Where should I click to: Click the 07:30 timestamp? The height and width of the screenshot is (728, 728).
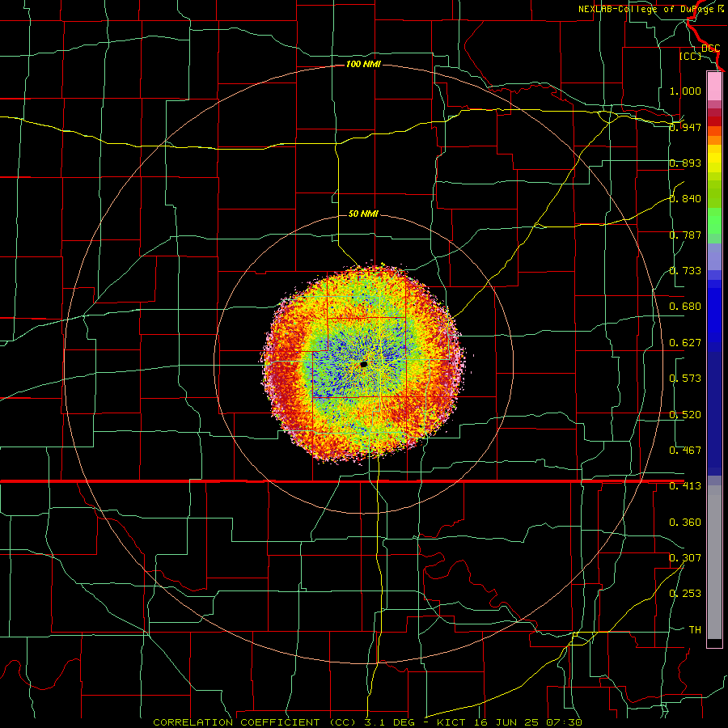click(564, 722)
